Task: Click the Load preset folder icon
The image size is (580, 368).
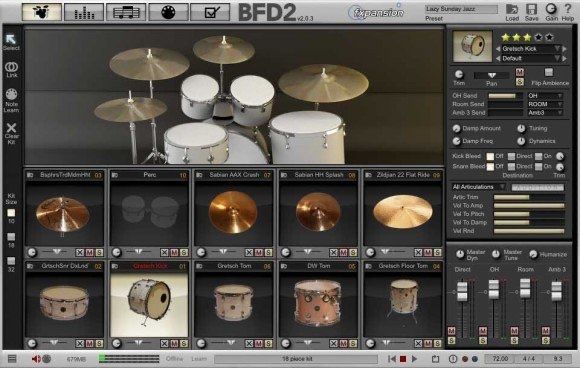Action: [512, 10]
